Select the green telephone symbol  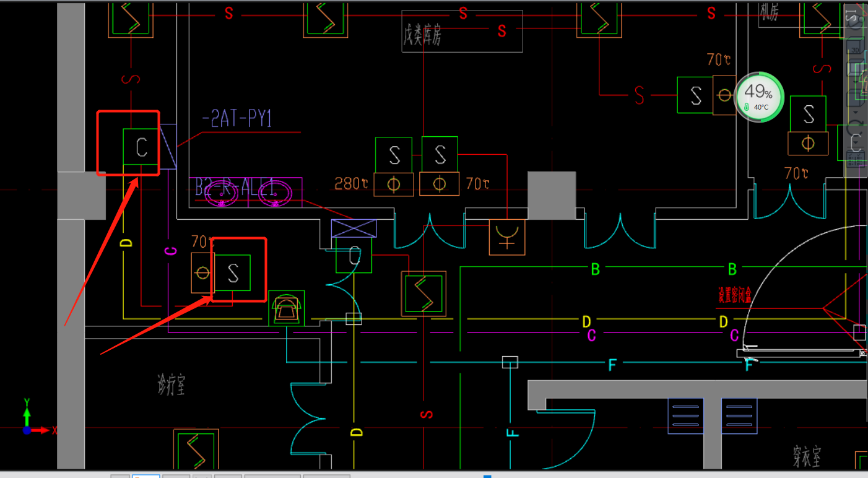[x=287, y=308]
